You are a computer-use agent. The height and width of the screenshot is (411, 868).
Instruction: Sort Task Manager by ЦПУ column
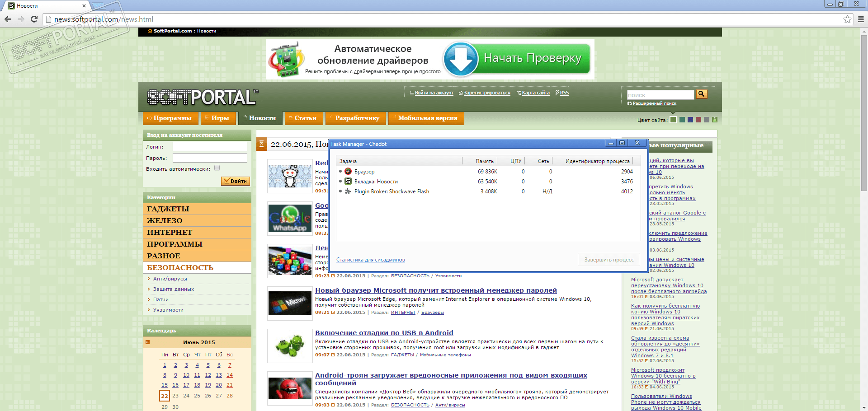pos(511,161)
